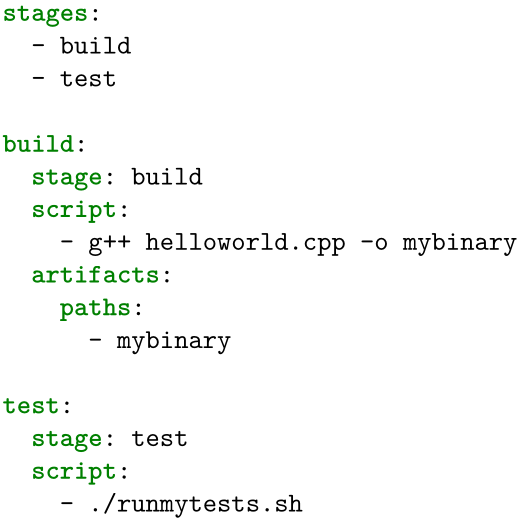The image size is (524, 525).
Task: Click 'stage' key in the build job
Action: 67,179
